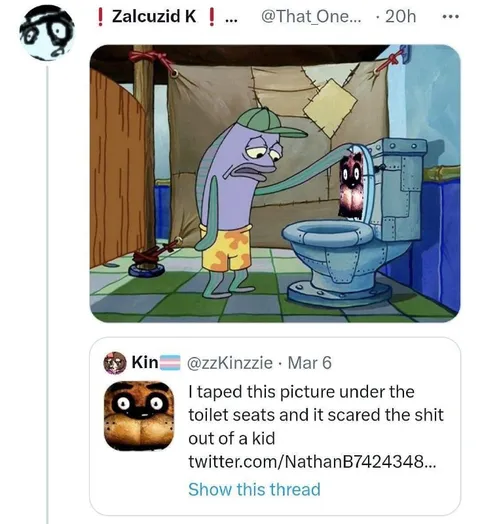Open the @zzKinzzie handle
This screenshot has height=524, width=480.
tap(230, 363)
